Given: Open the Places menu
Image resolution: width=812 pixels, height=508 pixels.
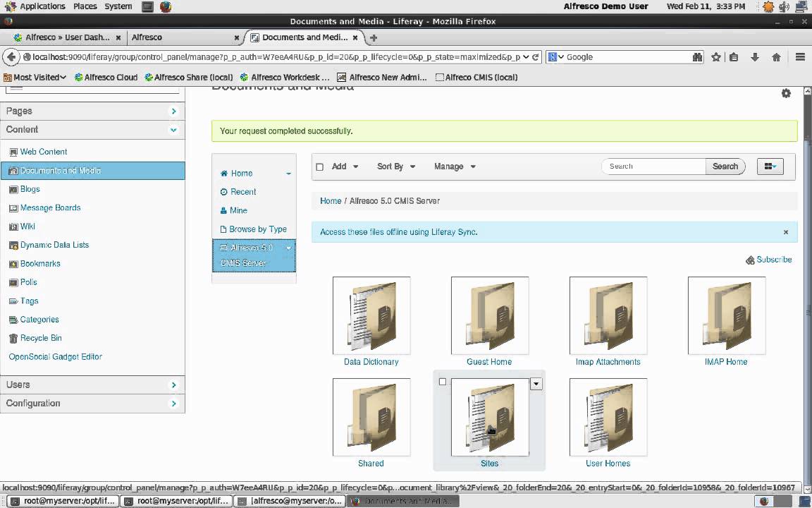Looking at the screenshot, I should pyautogui.click(x=85, y=7).
